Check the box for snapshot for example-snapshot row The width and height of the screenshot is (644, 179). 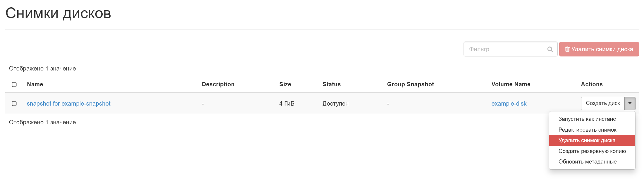point(14,104)
